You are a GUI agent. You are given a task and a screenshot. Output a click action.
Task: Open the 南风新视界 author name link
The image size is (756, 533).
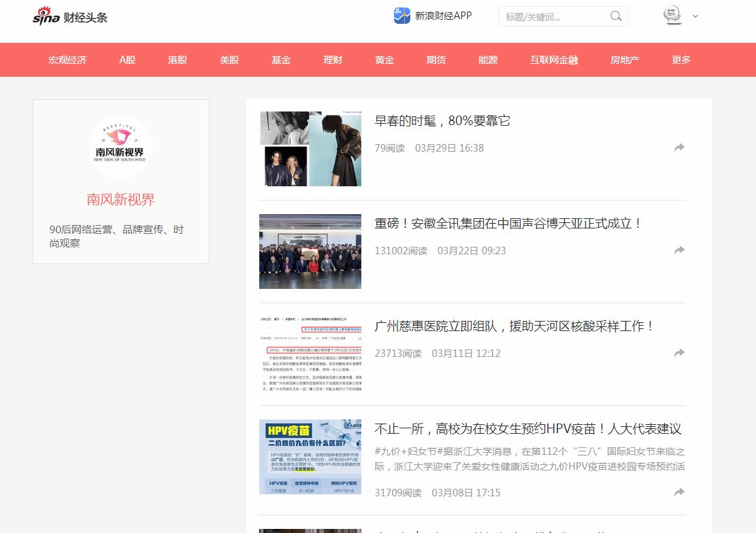(x=120, y=199)
